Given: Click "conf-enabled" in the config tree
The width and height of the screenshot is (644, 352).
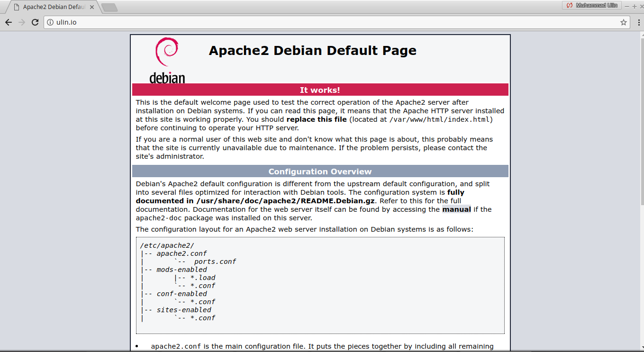Looking at the screenshot, I should pos(181,294).
